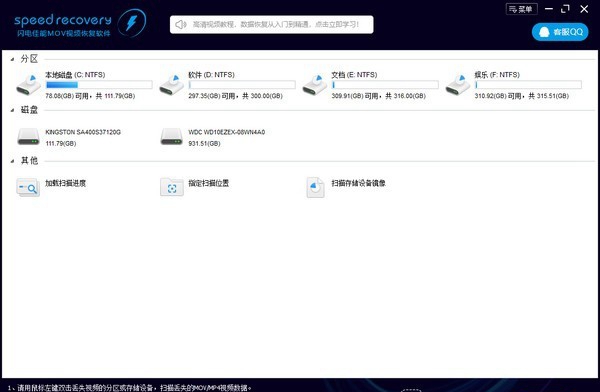Click the speaker icon in the announcement bar
The image size is (600, 392).
180,24
